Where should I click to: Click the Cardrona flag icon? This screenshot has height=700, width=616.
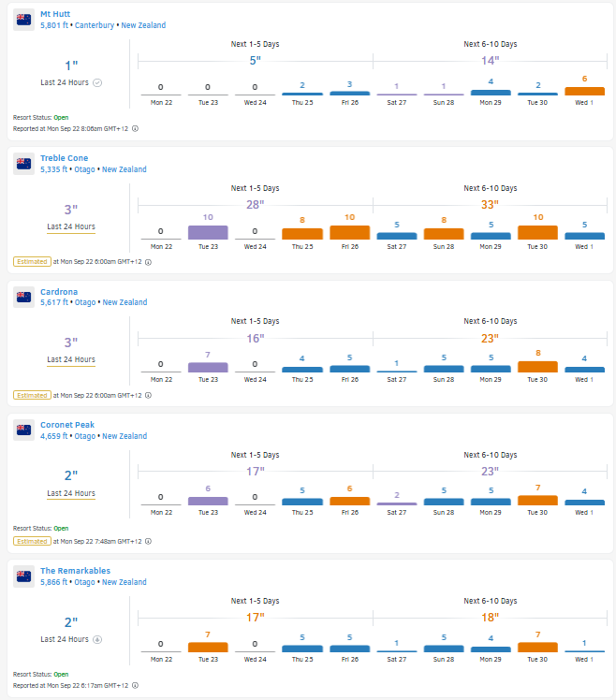click(x=24, y=297)
